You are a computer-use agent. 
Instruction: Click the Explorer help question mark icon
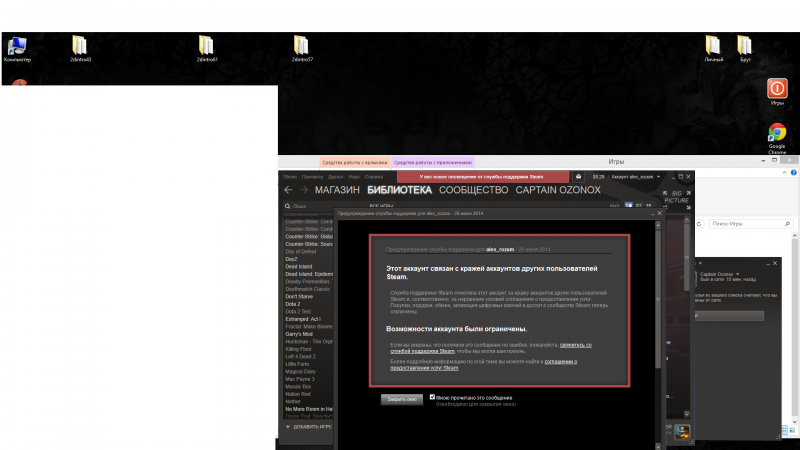tap(793, 172)
